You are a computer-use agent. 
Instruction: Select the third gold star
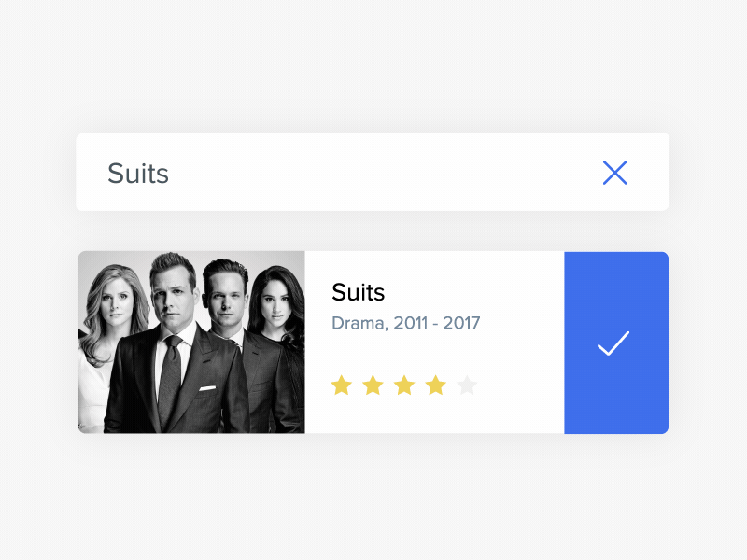(404, 385)
